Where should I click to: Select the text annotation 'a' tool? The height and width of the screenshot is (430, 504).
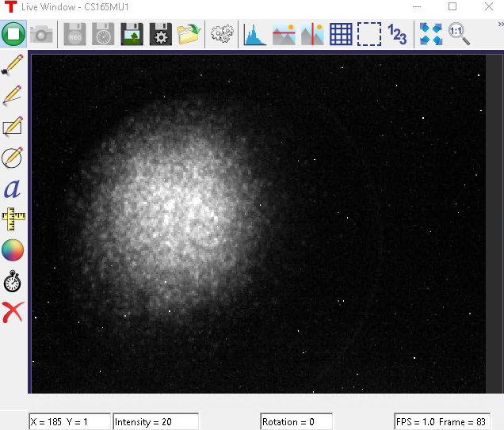point(13,188)
